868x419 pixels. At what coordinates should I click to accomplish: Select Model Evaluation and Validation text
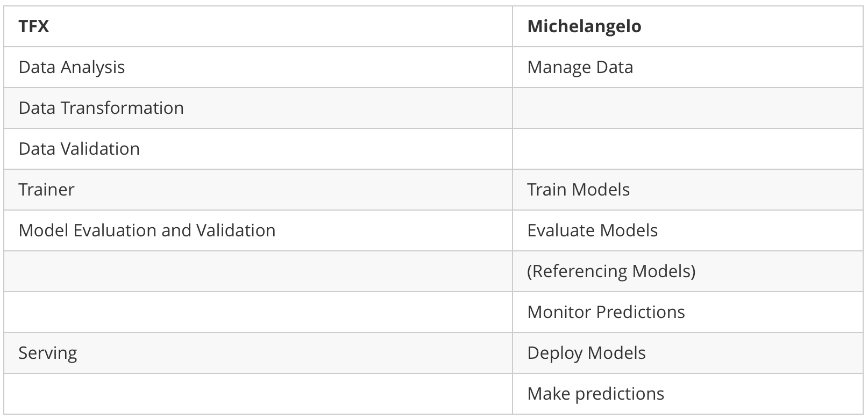(x=147, y=230)
